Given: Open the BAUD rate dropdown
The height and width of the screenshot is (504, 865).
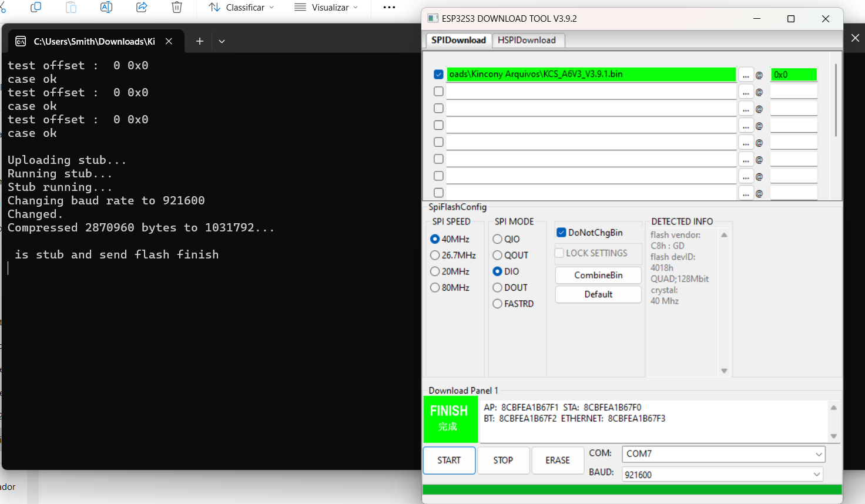Looking at the screenshot, I should pos(816,474).
